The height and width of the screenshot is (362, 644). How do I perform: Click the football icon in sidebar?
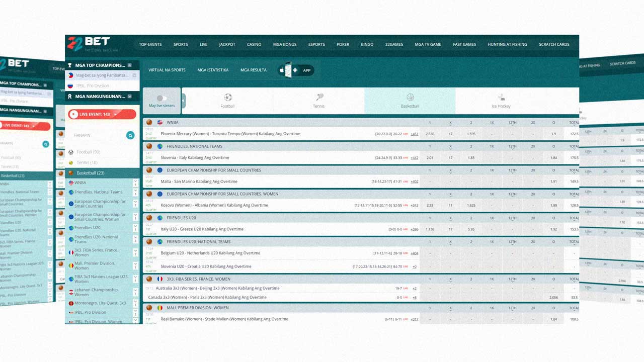click(x=71, y=152)
